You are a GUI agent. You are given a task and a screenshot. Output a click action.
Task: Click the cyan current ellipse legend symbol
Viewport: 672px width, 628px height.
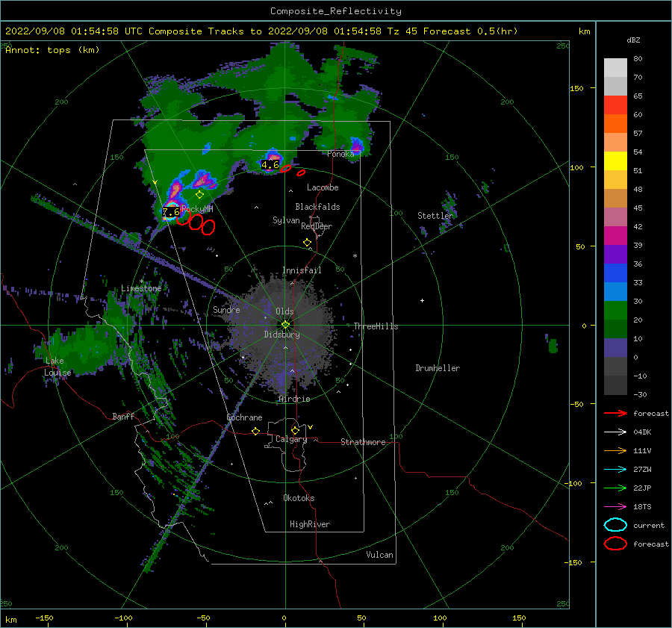click(615, 525)
